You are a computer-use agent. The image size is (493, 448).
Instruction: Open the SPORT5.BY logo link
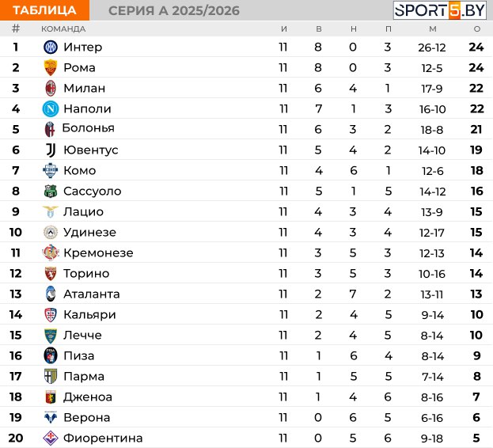[x=442, y=10]
